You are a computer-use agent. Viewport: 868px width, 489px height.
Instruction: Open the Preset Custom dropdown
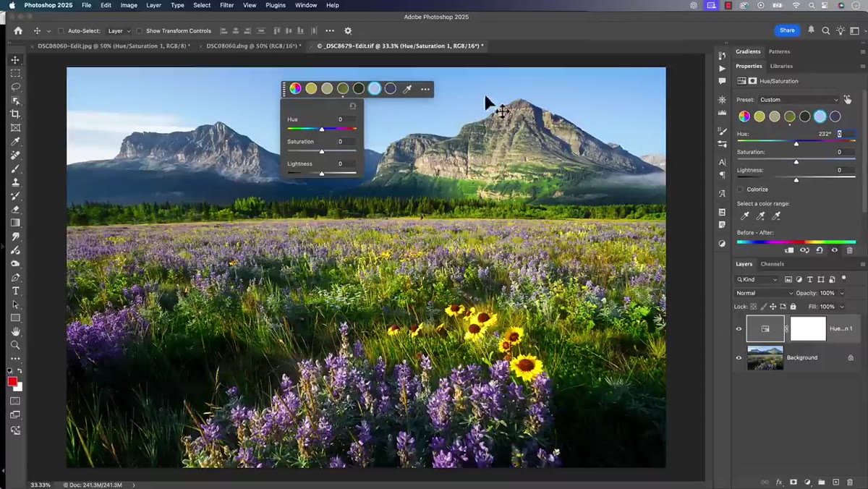(799, 100)
